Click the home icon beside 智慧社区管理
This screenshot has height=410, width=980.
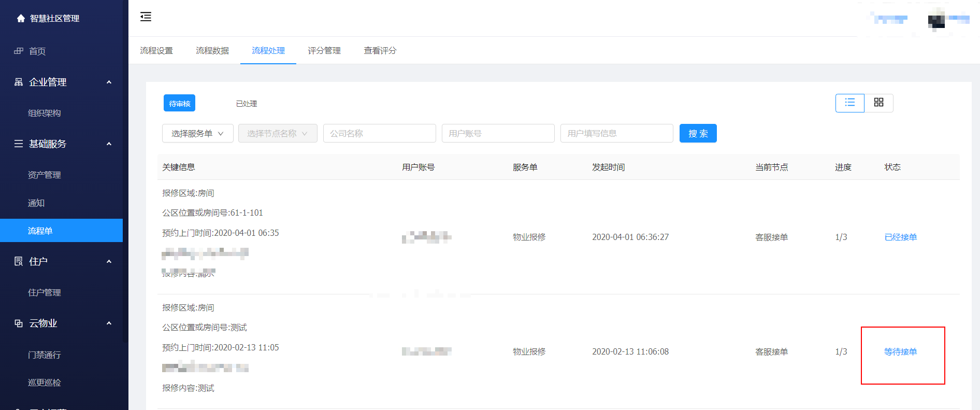click(21, 19)
